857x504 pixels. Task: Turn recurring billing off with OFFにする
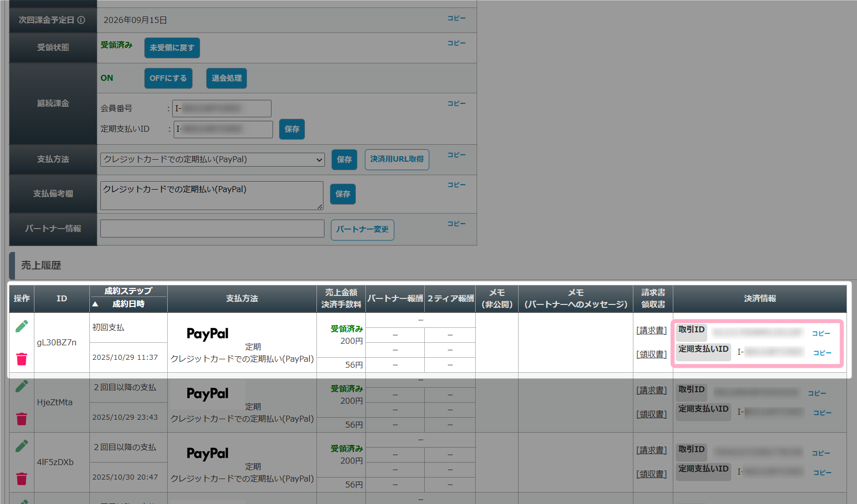168,78
